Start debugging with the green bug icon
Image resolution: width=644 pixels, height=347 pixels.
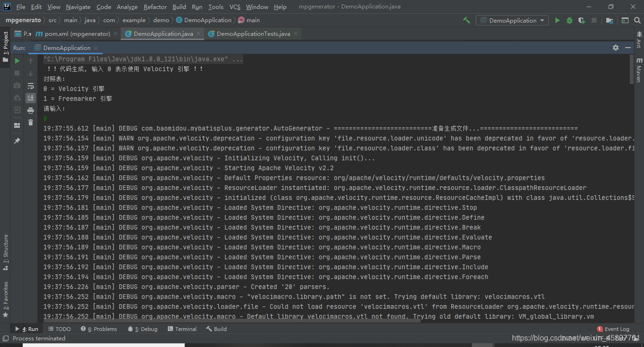(x=570, y=20)
